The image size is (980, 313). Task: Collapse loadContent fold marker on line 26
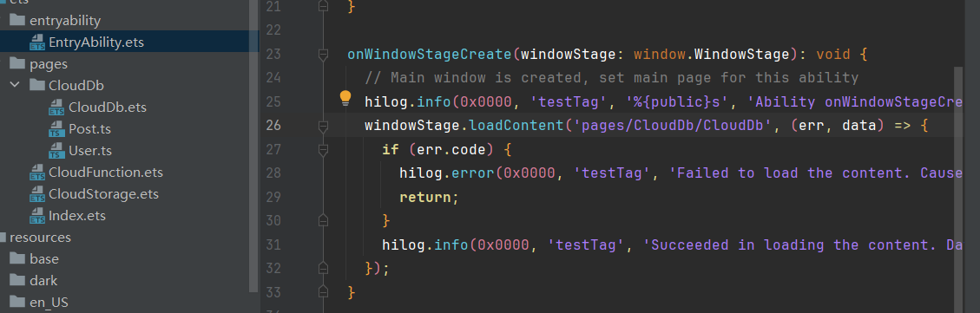tap(323, 127)
